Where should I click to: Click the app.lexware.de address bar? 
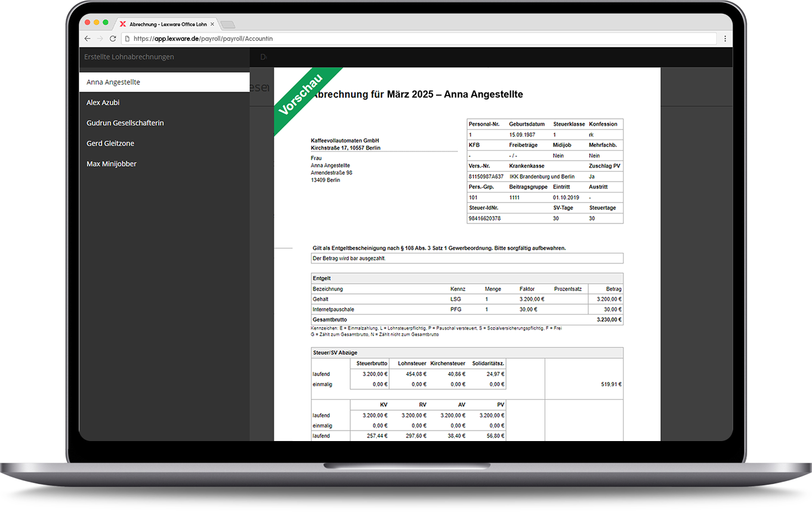pyautogui.click(x=418, y=39)
